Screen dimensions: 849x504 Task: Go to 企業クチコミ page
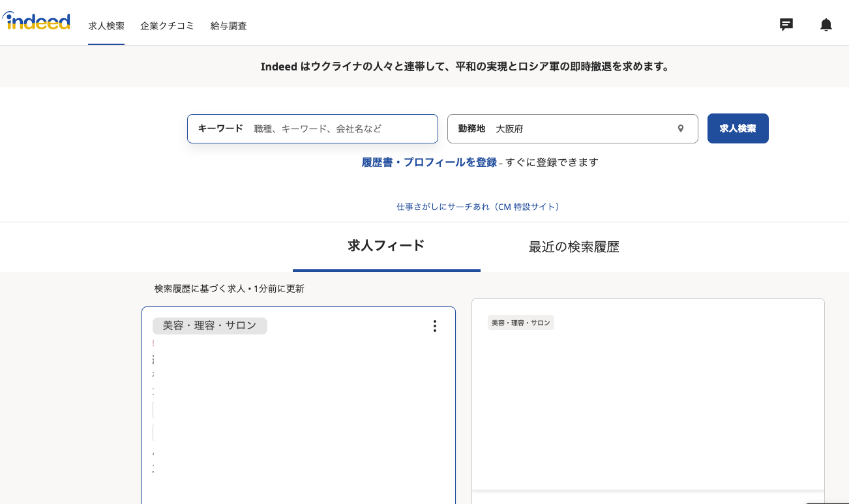tap(167, 26)
